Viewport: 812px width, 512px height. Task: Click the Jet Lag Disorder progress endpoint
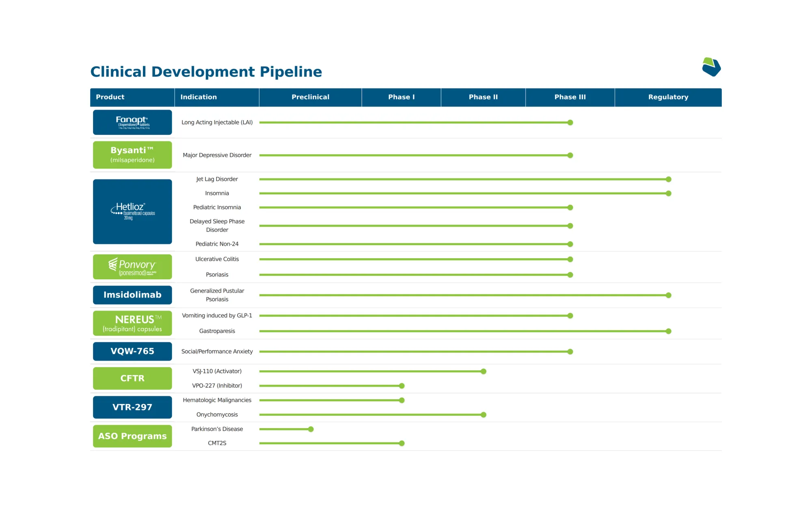click(668, 179)
